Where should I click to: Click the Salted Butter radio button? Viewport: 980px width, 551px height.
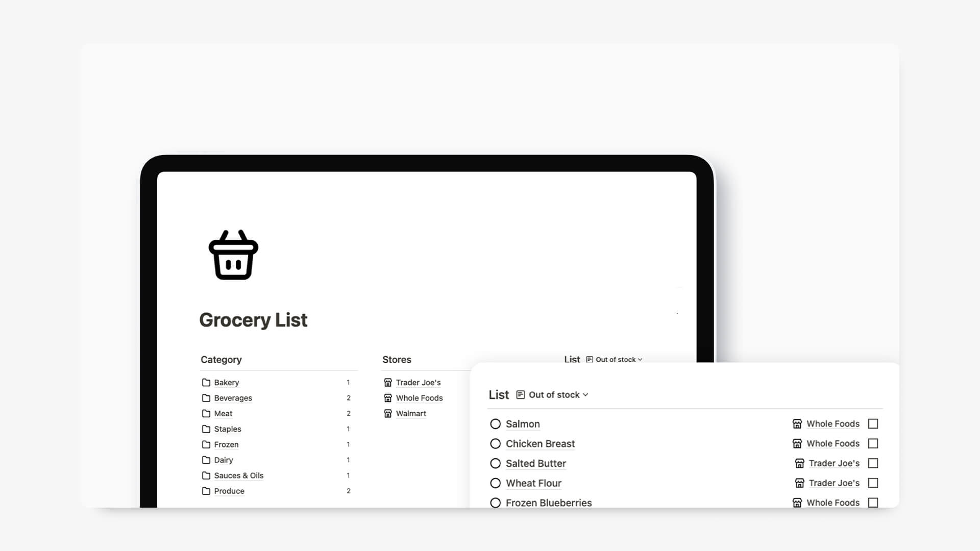[496, 463]
